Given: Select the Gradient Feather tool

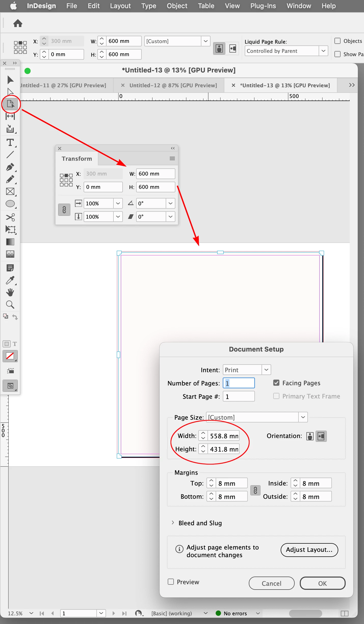Looking at the screenshot, I should click(10, 254).
